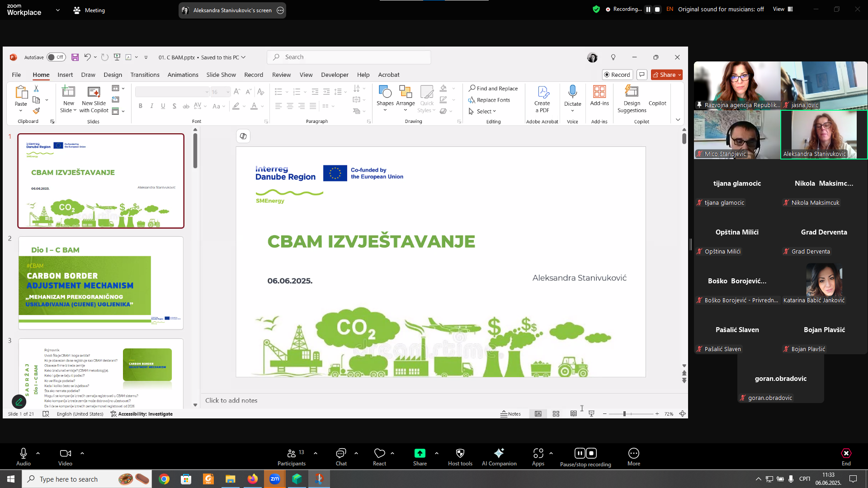The image size is (868, 488).
Task: Expand Zoom audio options caret
Action: tap(38, 453)
